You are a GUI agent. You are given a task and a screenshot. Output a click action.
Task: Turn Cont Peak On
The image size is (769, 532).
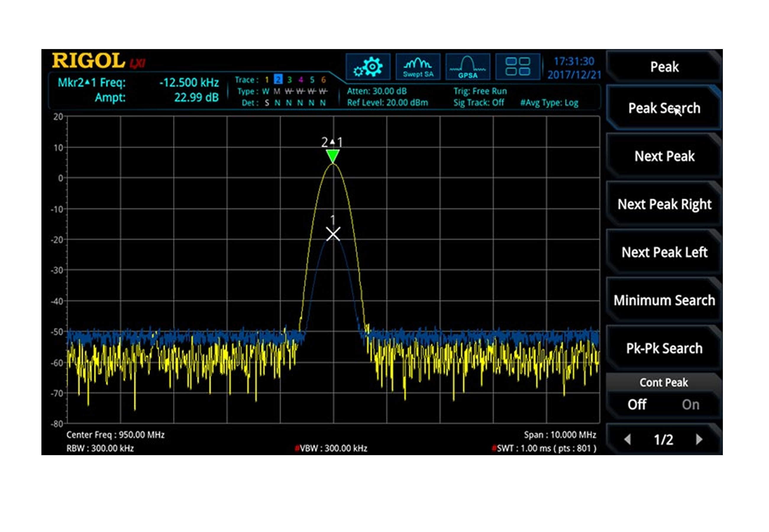[690, 405]
